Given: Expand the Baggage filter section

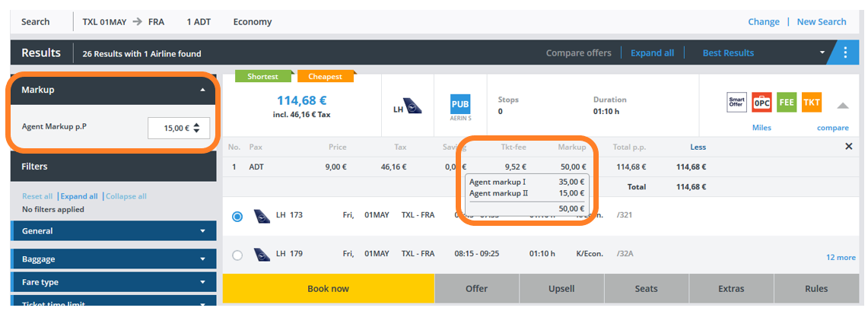Looking at the screenshot, I should tap(202, 259).
